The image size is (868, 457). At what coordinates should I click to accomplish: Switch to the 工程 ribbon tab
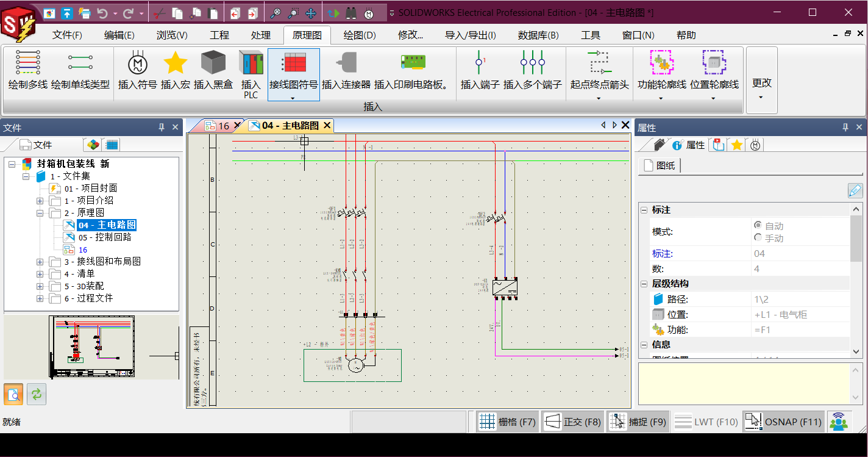[219, 35]
